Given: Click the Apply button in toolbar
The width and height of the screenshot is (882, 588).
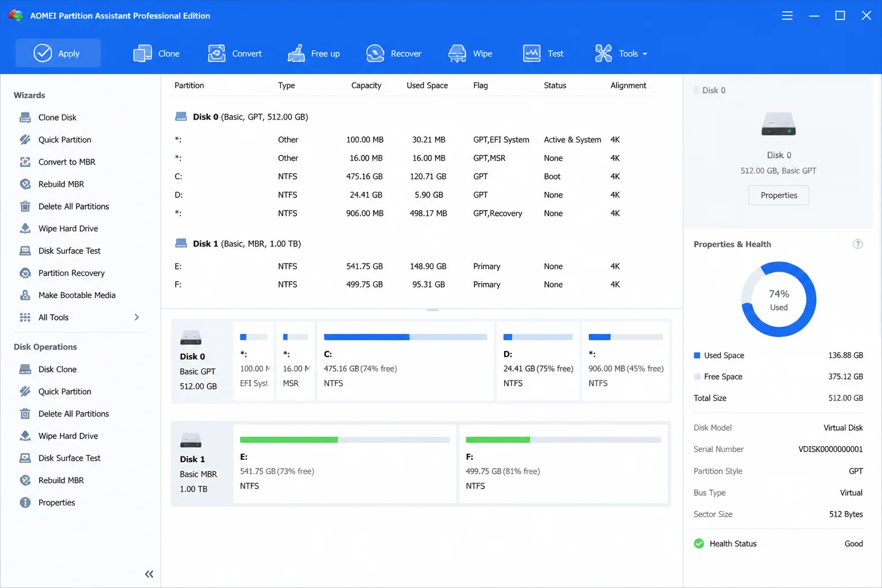Looking at the screenshot, I should coord(58,53).
